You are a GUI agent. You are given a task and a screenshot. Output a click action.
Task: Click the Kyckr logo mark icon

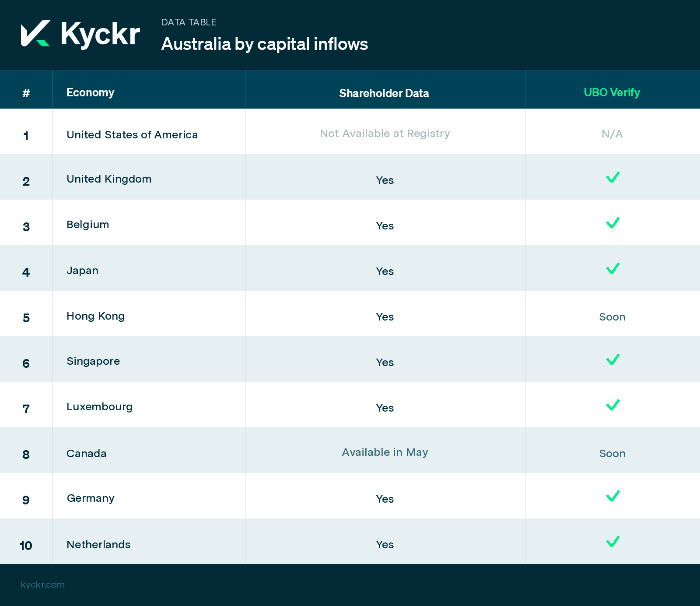(x=35, y=33)
